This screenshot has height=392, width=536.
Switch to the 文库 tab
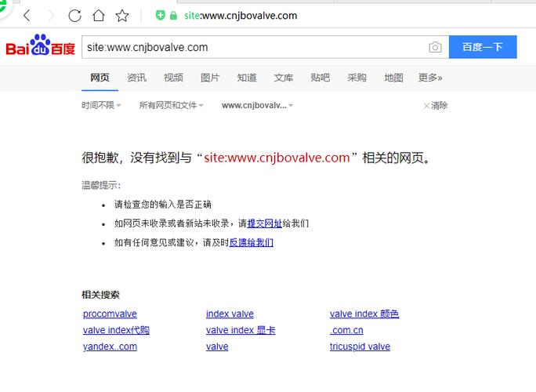tap(284, 78)
